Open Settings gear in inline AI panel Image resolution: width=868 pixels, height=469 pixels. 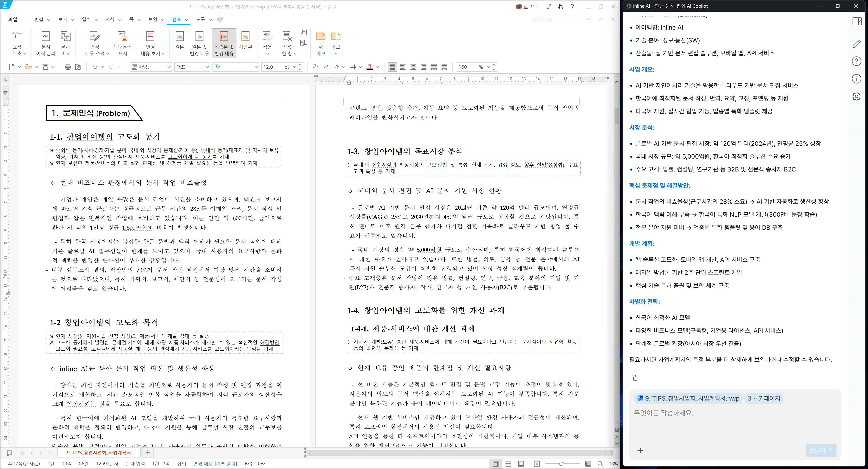856,96
